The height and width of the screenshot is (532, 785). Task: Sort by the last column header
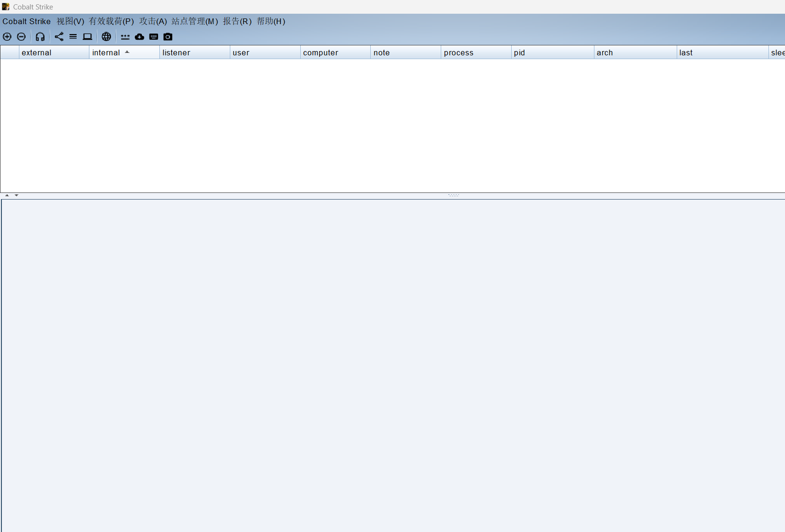point(723,52)
